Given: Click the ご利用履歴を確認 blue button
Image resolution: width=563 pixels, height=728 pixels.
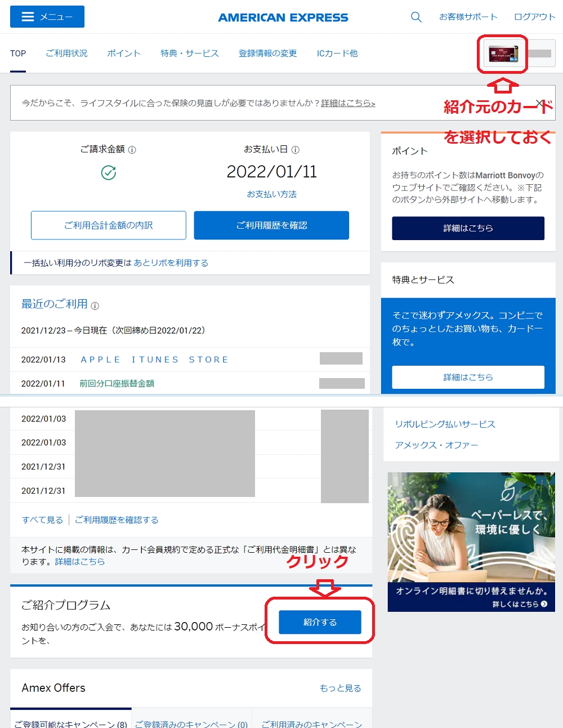Looking at the screenshot, I should (271, 225).
